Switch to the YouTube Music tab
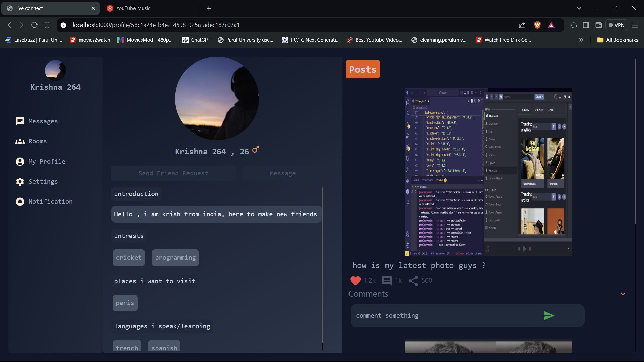Image resolution: width=644 pixels, height=362 pixels. [133, 8]
